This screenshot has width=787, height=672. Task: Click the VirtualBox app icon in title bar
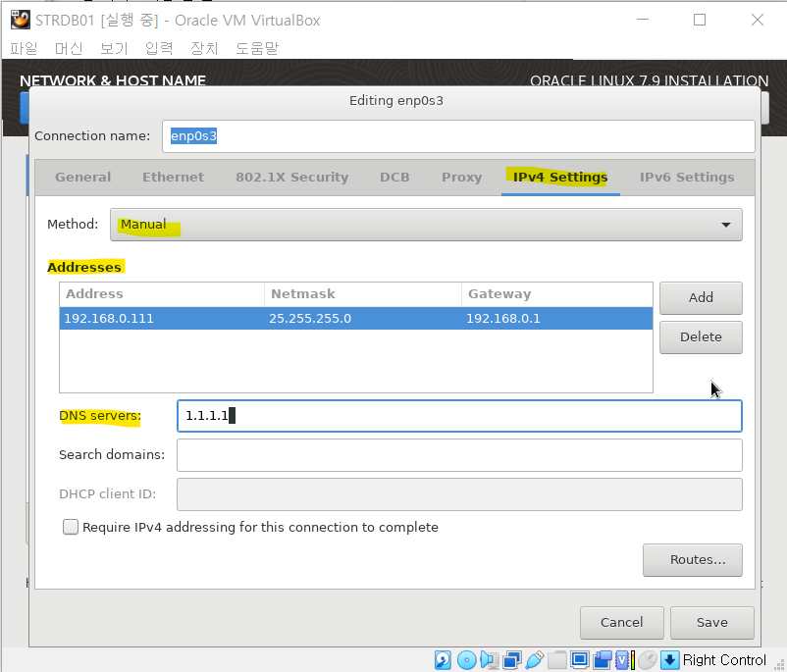[x=21, y=20]
